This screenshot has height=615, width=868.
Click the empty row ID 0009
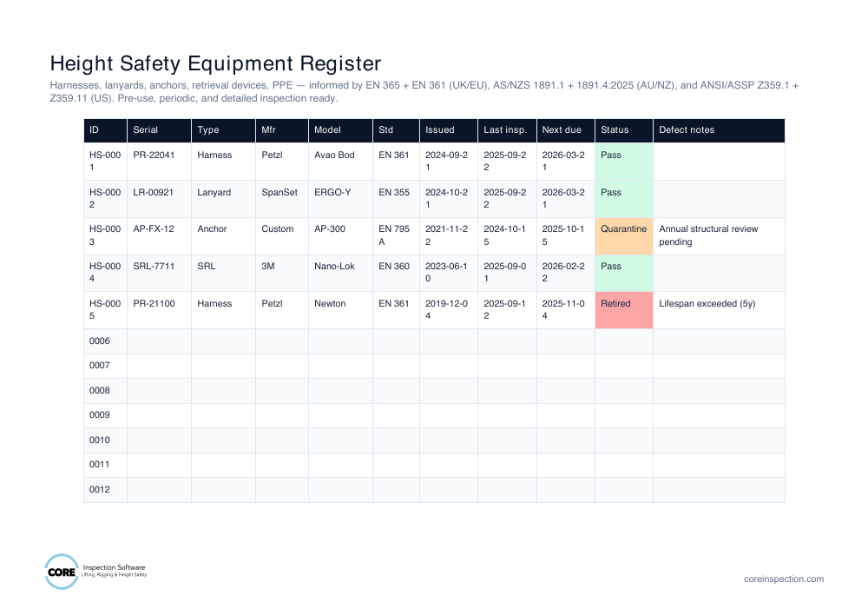click(105, 415)
